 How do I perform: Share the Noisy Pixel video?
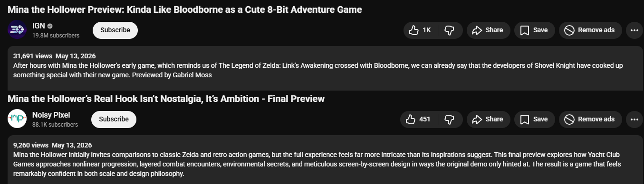(488, 119)
